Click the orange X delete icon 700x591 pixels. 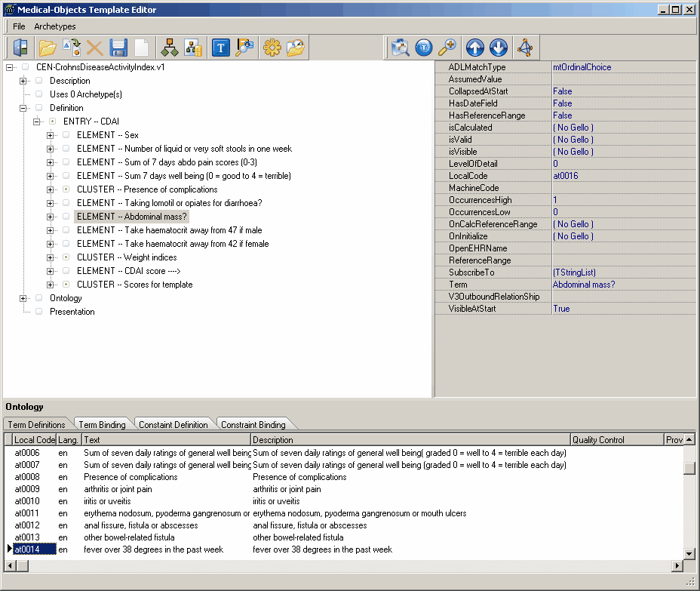tap(95, 48)
